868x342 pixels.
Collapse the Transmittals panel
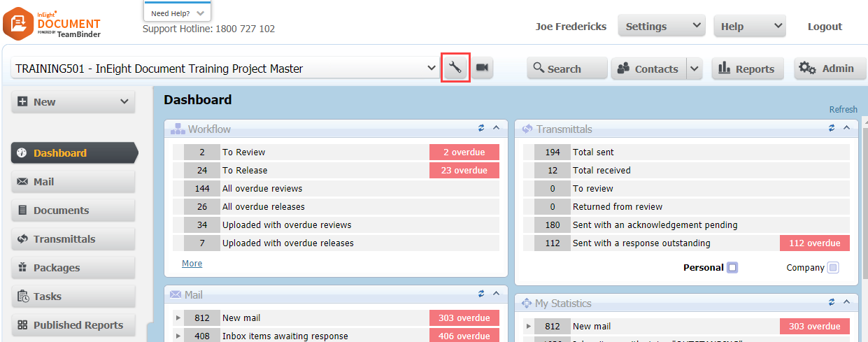[x=846, y=128]
